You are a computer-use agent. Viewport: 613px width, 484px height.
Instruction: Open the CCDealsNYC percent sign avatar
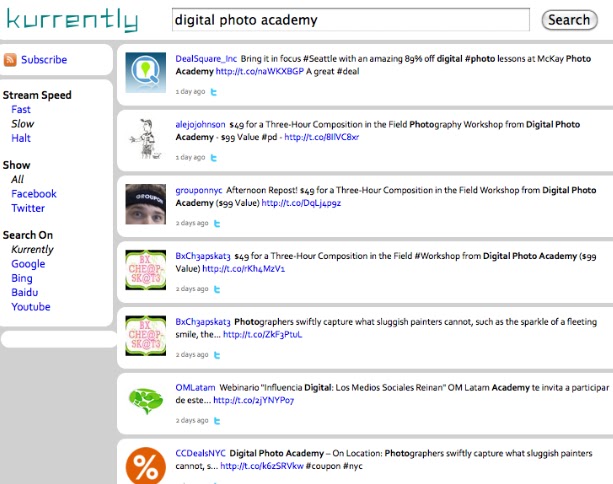click(145, 466)
